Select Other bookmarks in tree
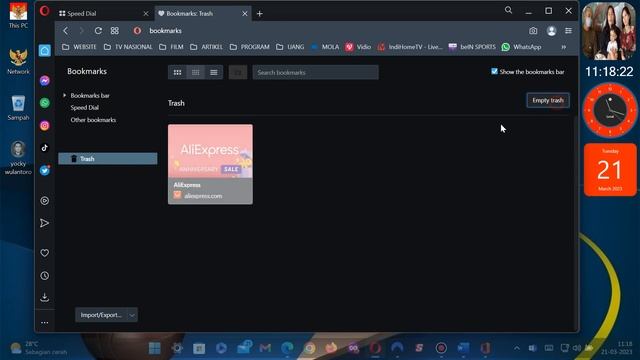Image resolution: width=640 pixels, height=360 pixels. click(x=93, y=120)
